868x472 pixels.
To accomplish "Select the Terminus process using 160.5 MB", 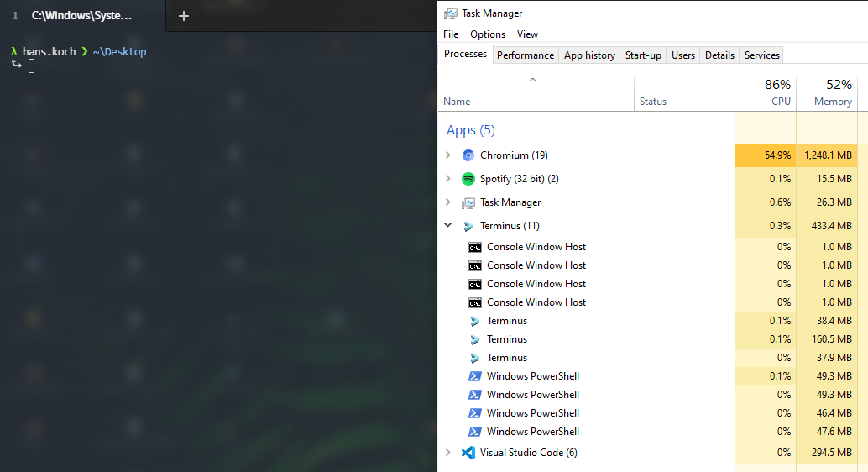I will point(648,339).
